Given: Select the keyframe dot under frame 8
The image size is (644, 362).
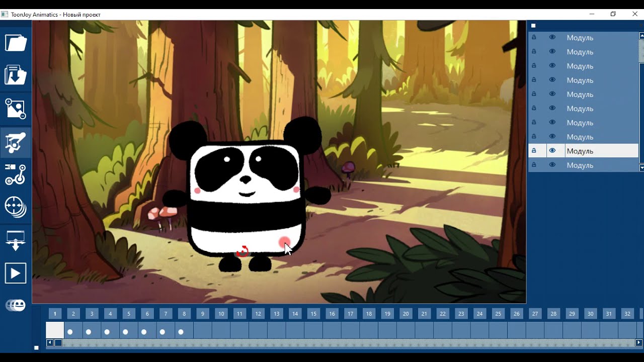Looking at the screenshot, I should [181, 332].
